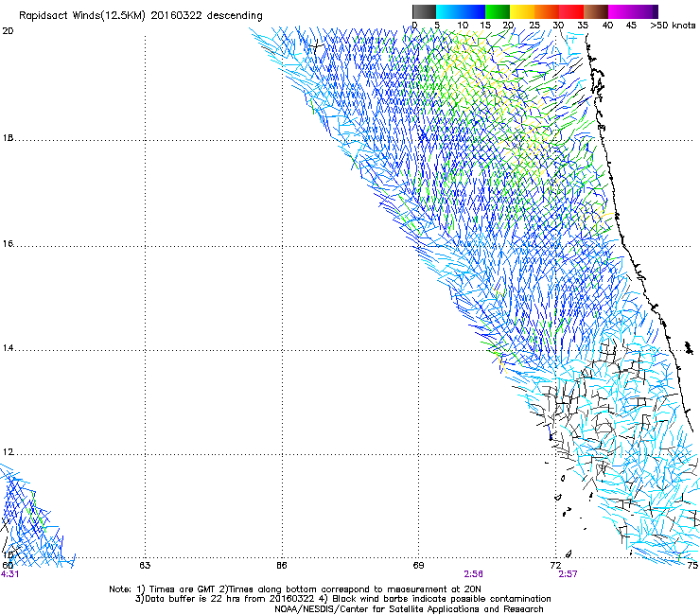Screen dimensions: 700x615
Task: Click the cyan 5-10 knots legend color
Action: tap(448, 11)
